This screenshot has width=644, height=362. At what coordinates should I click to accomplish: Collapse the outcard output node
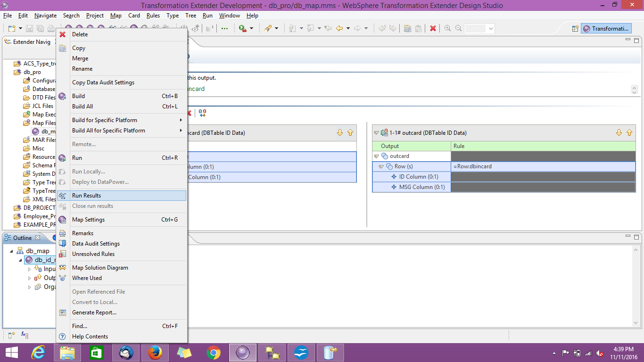pyautogui.click(x=376, y=156)
